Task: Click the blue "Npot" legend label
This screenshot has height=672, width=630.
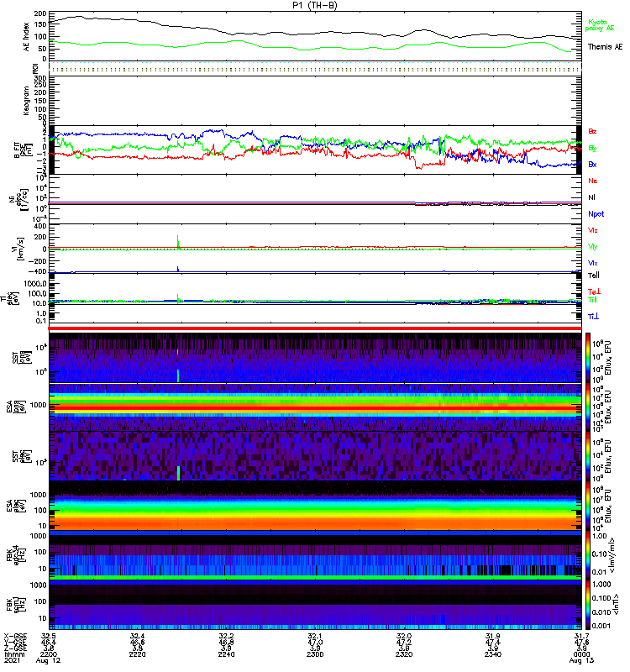Action: pyautogui.click(x=596, y=214)
